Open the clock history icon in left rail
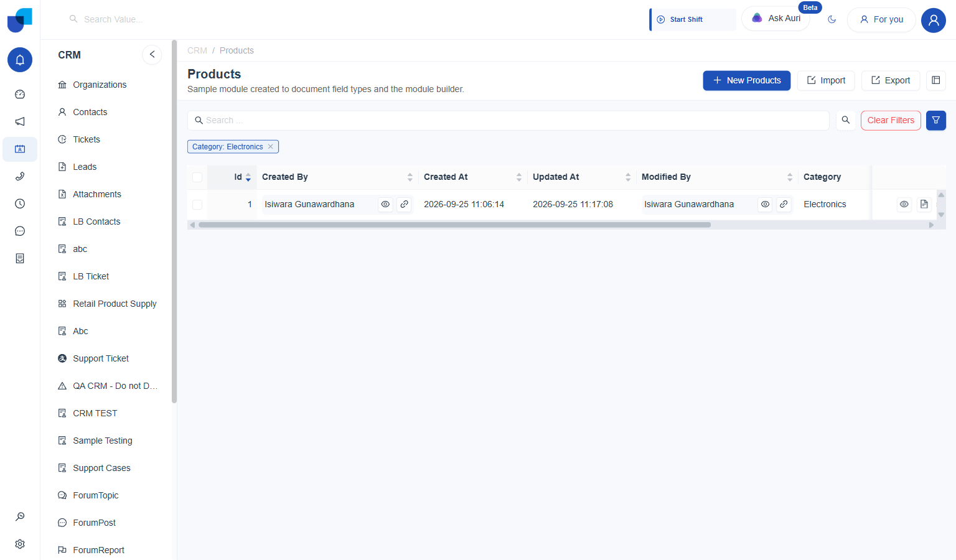Image resolution: width=956 pixels, height=560 pixels. coord(20,204)
